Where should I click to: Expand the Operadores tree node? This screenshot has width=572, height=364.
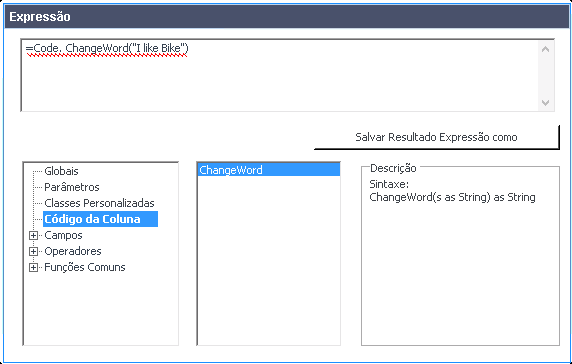pos(34,252)
